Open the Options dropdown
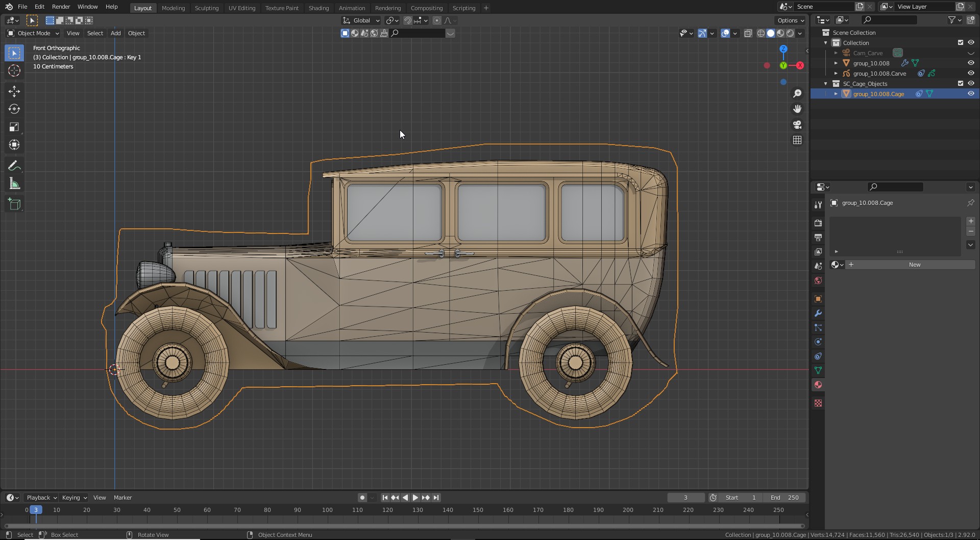Image resolution: width=980 pixels, height=540 pixels. (x=790, y=20)
